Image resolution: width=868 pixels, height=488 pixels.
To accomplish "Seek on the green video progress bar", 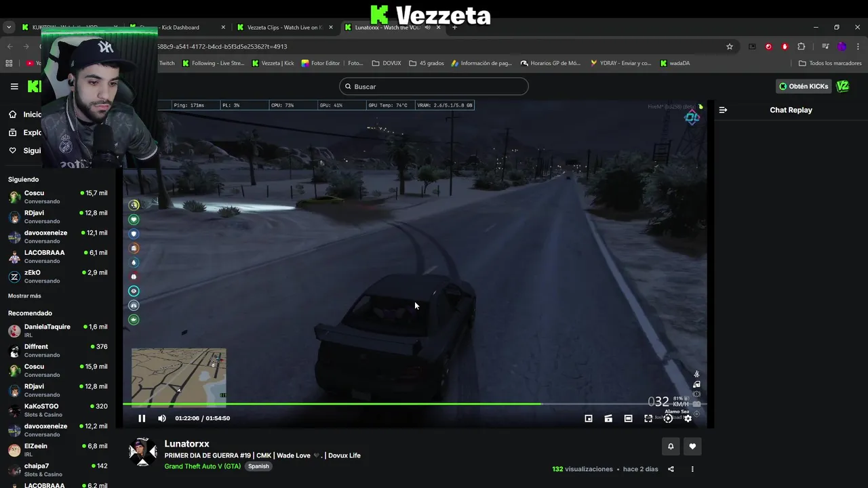I will point(414,404).
